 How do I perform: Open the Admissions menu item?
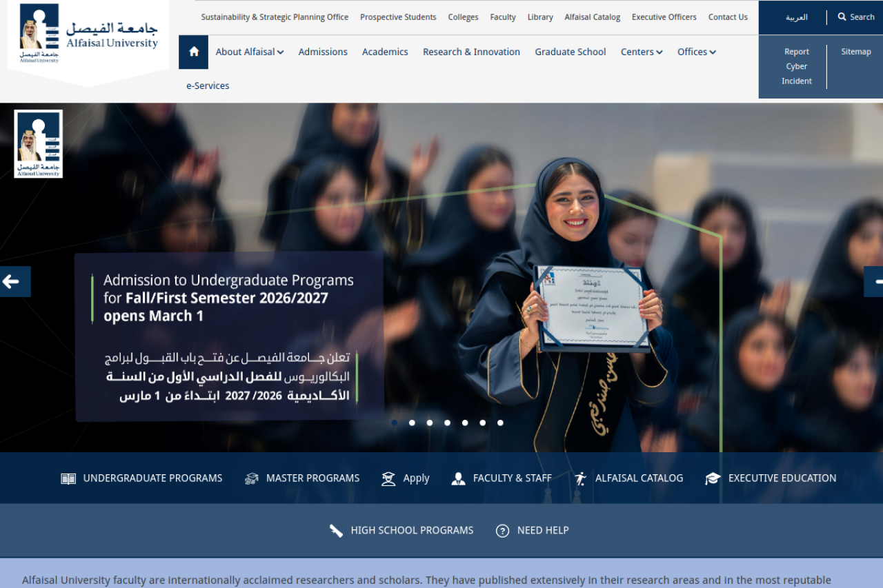[323, 52]
